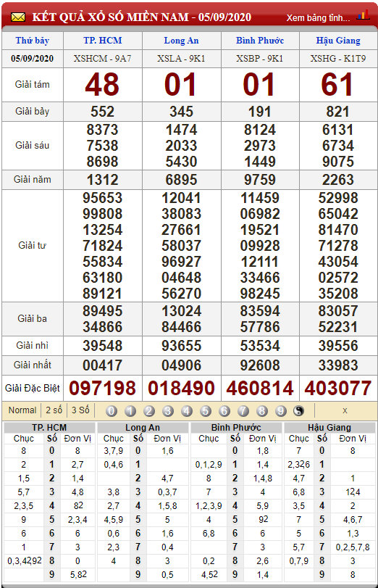Click special prize number 018490

point(181,388)
